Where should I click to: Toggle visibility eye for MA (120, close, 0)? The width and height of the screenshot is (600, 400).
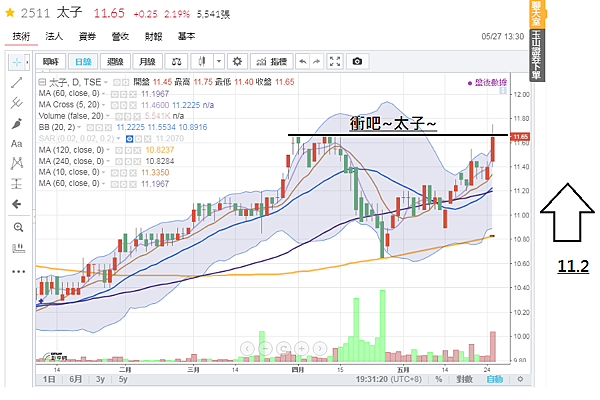point(118,150)
